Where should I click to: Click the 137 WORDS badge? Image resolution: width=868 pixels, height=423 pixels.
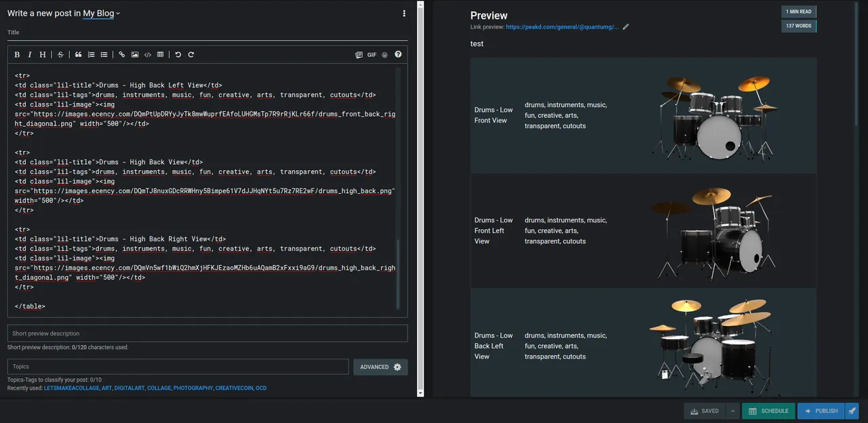[x=798, y=26]
